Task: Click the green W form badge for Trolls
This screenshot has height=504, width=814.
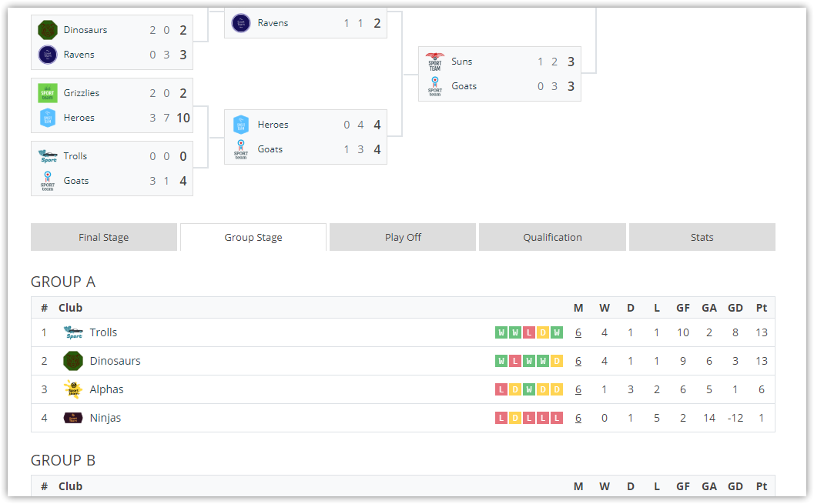Action: point(501,332)
